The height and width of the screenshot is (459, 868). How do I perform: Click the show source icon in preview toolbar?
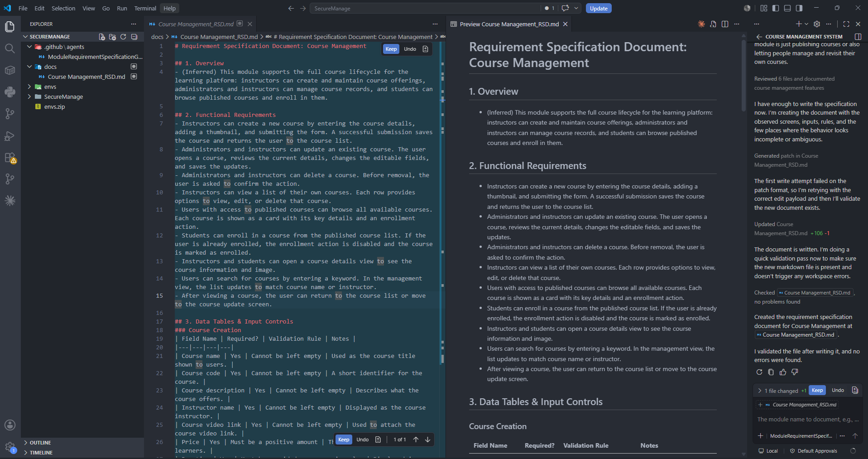coord(713,24)
